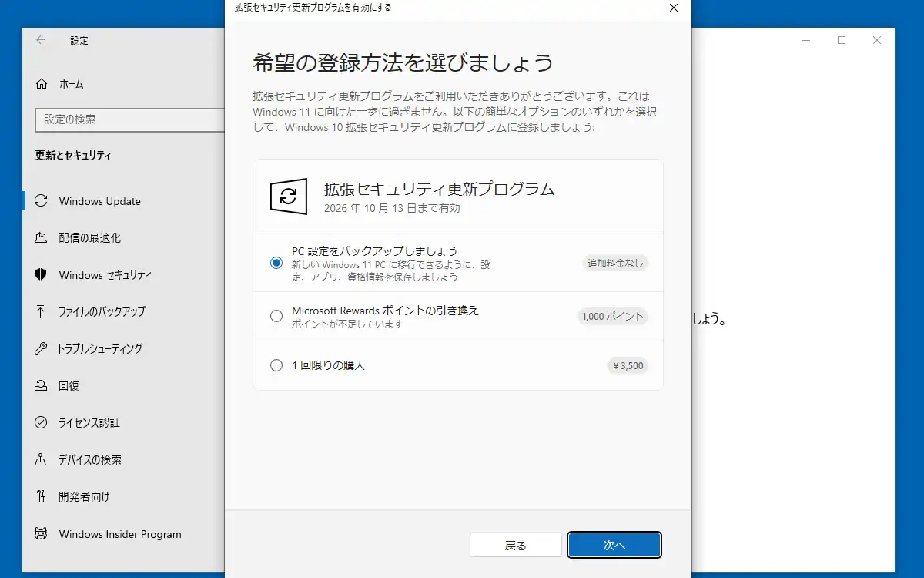Screen dimensions: 924x578
Task: Click the Delivery Optimization (配信の最適化) icon
Action: point(42,238)
